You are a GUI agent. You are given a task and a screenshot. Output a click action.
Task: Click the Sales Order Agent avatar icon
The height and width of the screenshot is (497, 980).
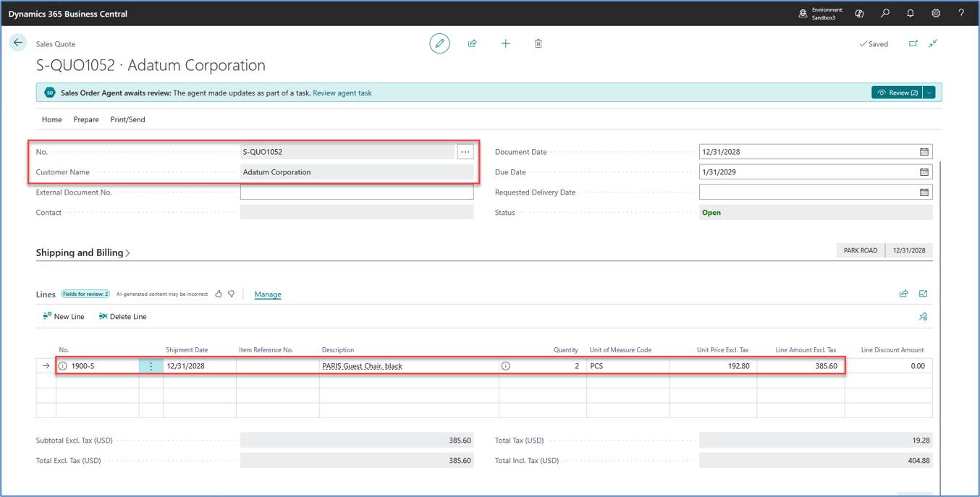49,93
